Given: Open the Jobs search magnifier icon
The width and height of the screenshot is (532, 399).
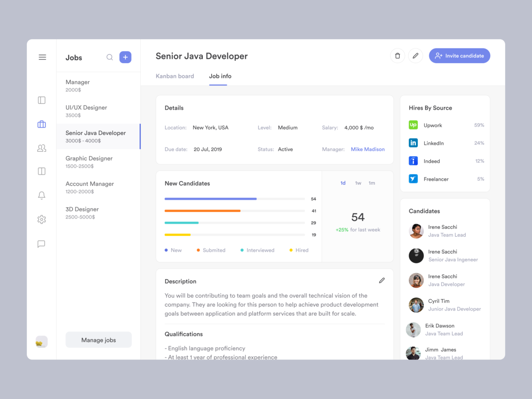Looking at the screenshot, I should [110, 57].
